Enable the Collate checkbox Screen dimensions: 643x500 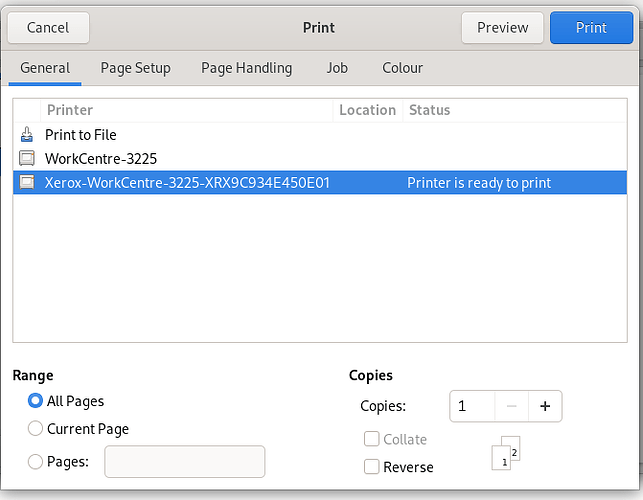[372, 439]
